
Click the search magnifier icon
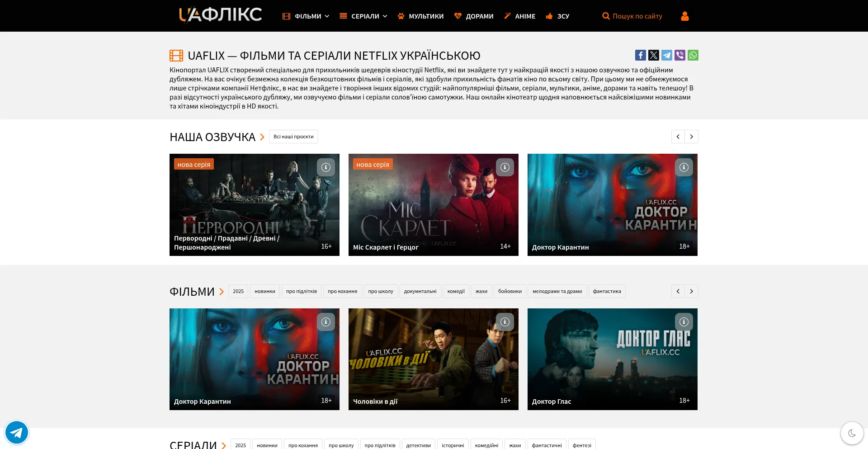click(606, 16)
